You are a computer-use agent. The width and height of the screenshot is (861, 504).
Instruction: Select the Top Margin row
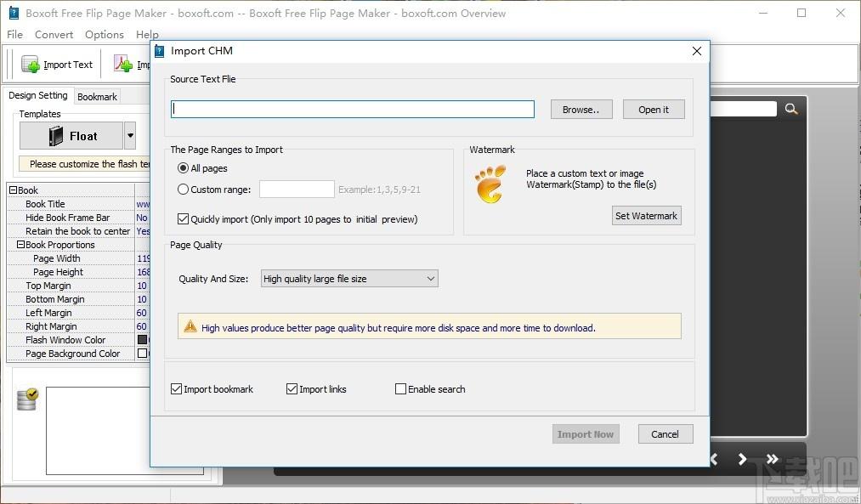point(78,286)
